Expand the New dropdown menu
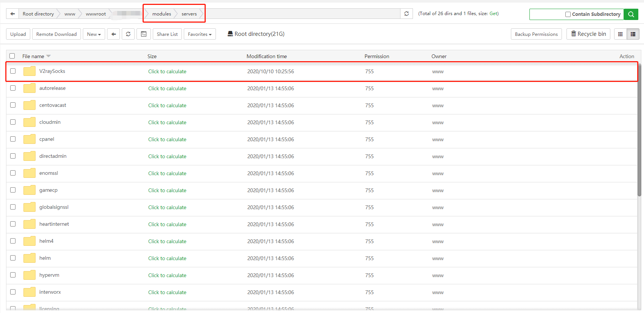The width and height of the screenshot is (644, 313). (94, 34)
